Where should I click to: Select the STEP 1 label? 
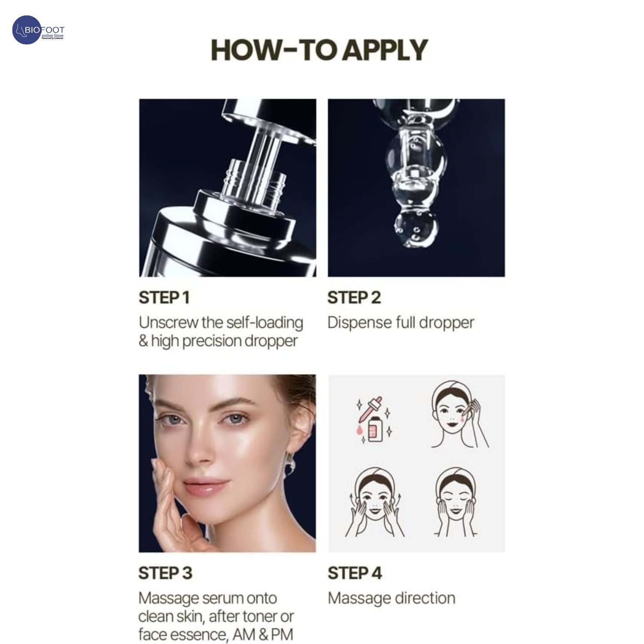(164, 298)
